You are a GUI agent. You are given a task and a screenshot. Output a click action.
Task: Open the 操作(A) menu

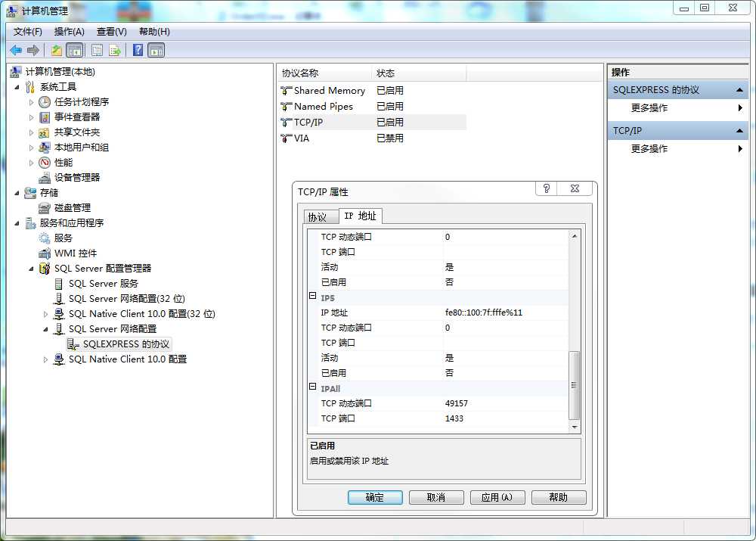69,31
